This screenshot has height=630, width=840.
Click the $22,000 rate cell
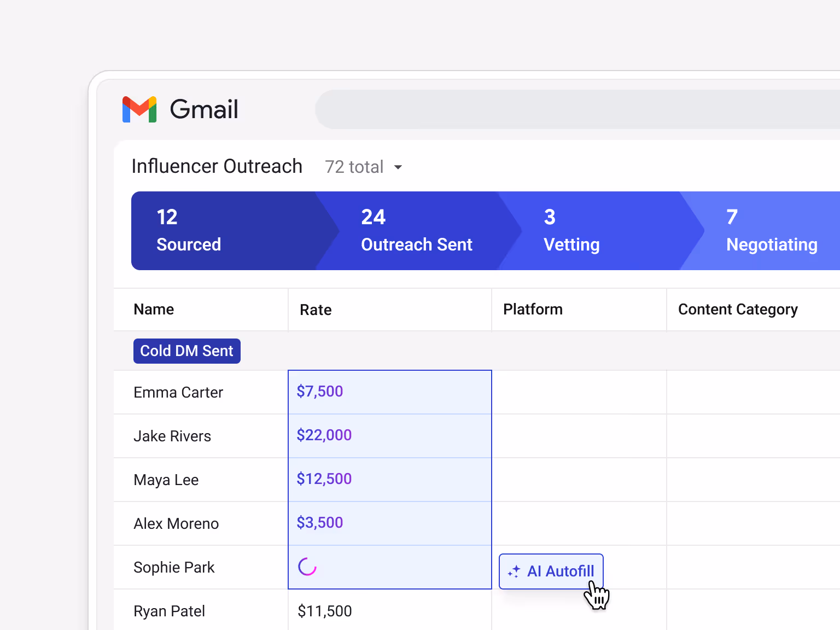point(390,436)
